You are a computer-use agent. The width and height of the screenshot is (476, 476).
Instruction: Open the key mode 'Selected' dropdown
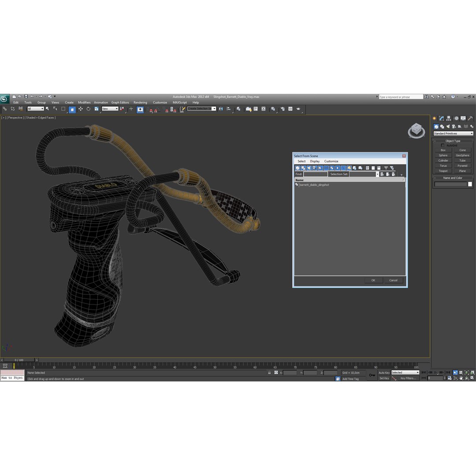[405, 372]
